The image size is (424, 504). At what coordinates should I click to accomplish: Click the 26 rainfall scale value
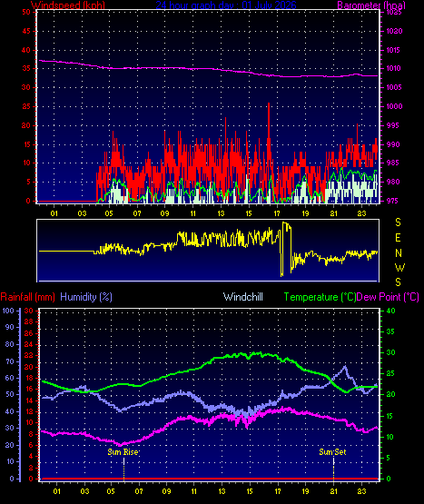[x=29, y=333]
